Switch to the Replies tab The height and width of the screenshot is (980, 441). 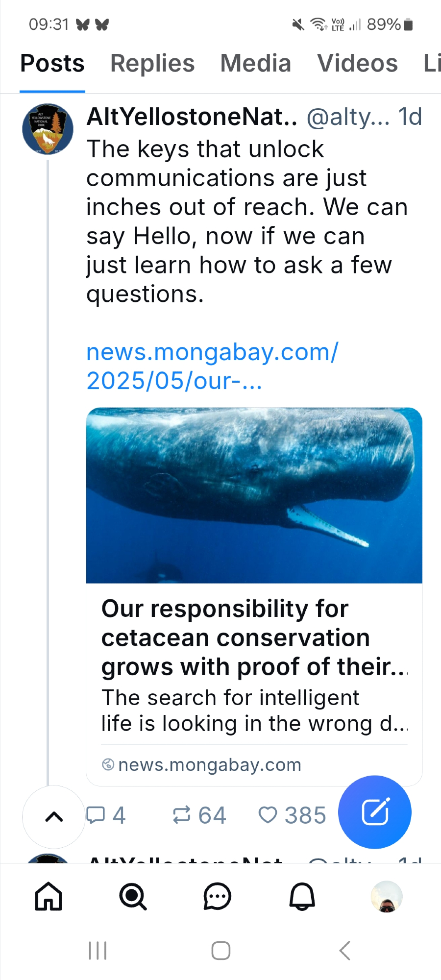pos(152,64)
